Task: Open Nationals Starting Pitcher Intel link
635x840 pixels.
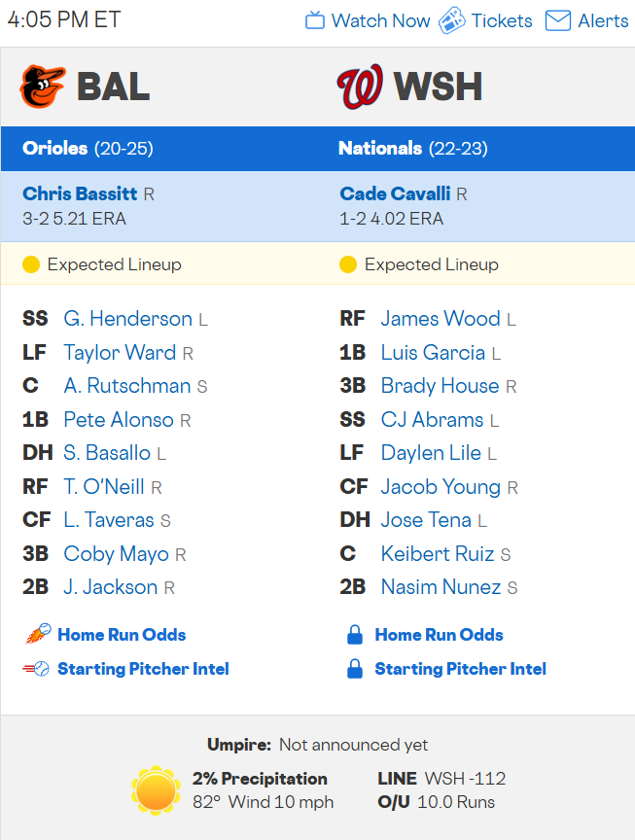Action: pos(460,669)
